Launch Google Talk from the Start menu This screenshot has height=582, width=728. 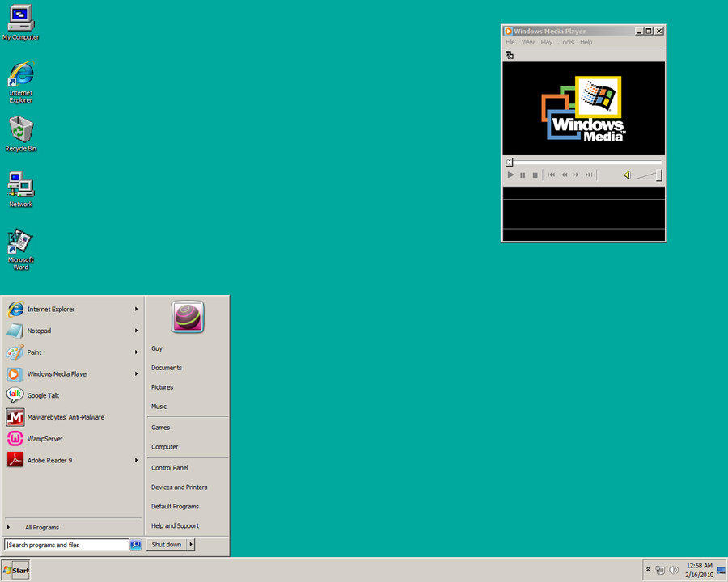click(x=73, y=395)
